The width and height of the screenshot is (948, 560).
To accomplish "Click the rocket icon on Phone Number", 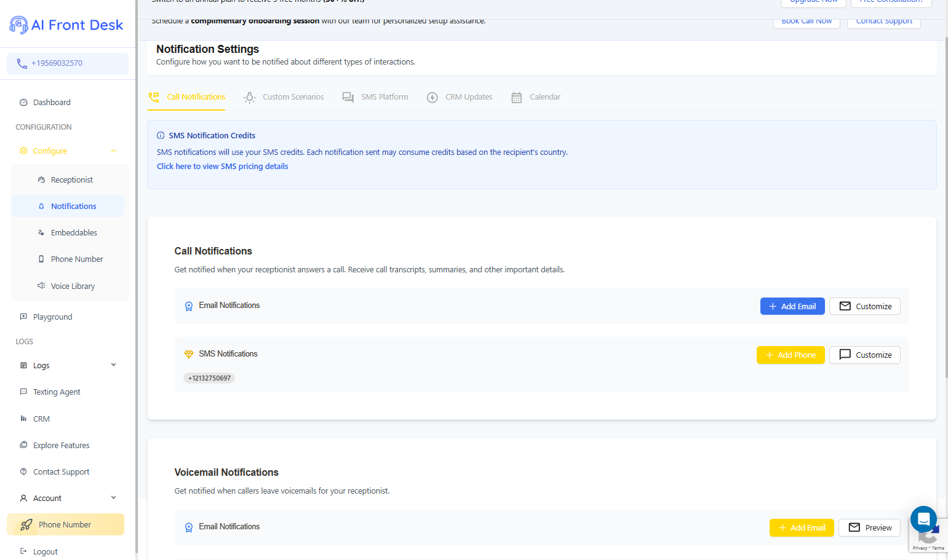I will click(26, 525).
